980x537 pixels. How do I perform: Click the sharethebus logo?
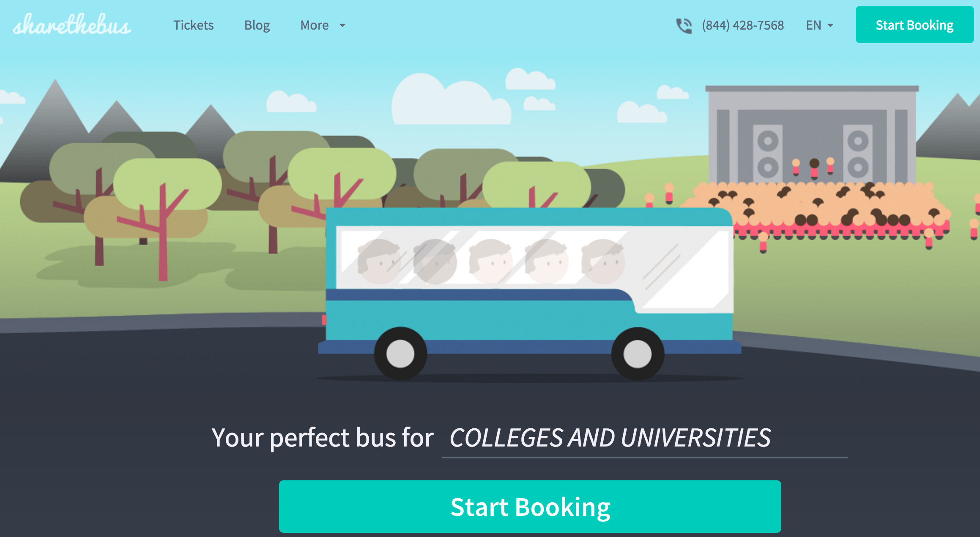click(x=72, y=24)
